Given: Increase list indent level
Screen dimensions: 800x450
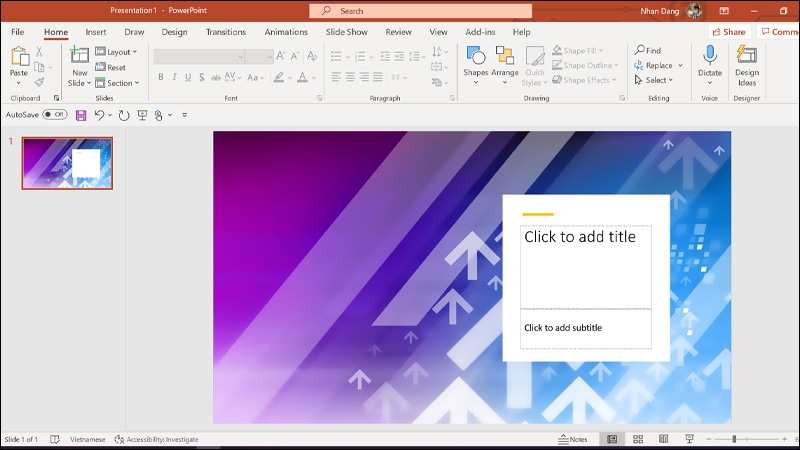Looking at the screenshot, I should (399, 56).
